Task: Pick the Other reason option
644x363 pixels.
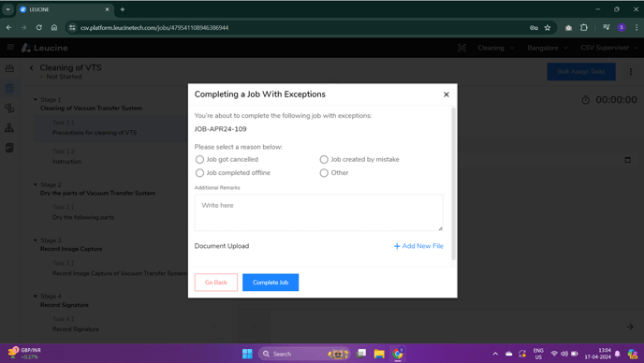Action: click(x=324, y=173)
